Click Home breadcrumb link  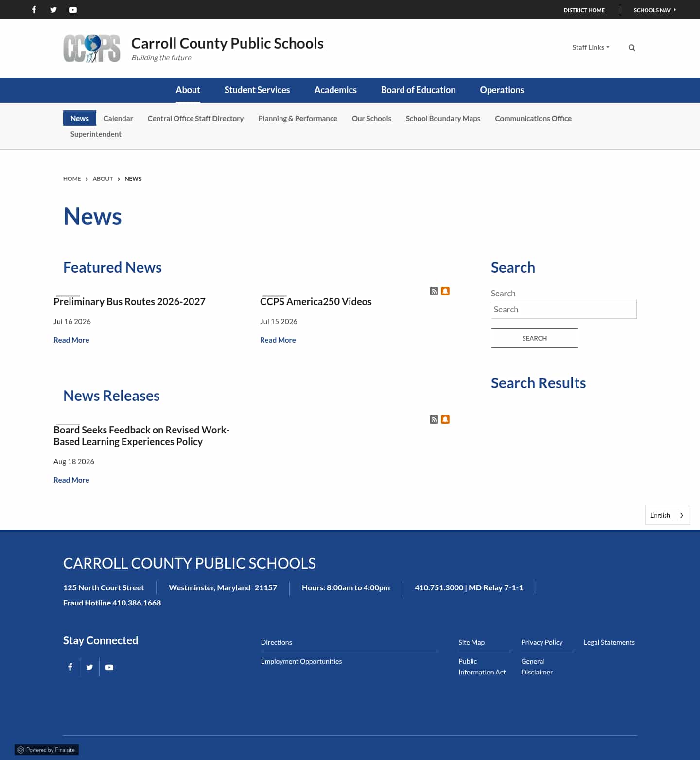(x=72, y=179)
